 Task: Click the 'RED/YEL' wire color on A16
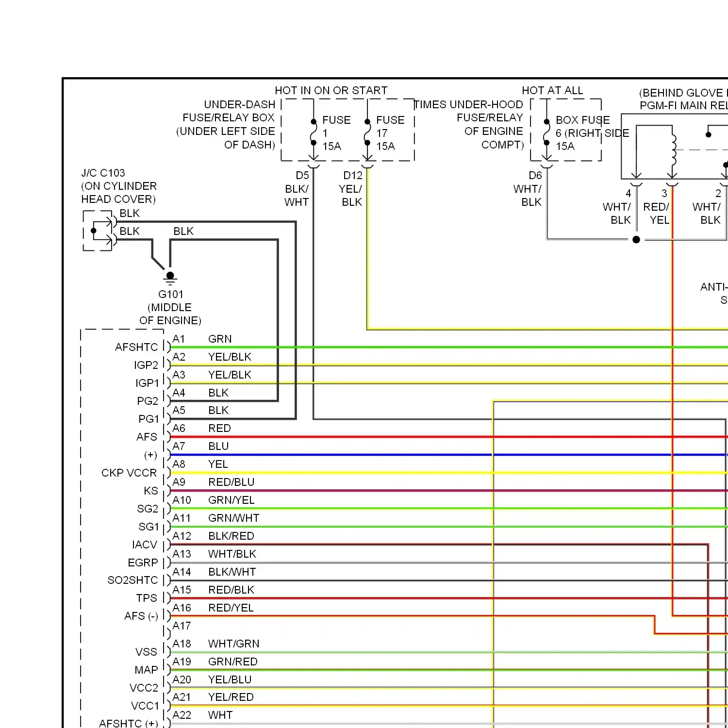(x=231, y=608)
